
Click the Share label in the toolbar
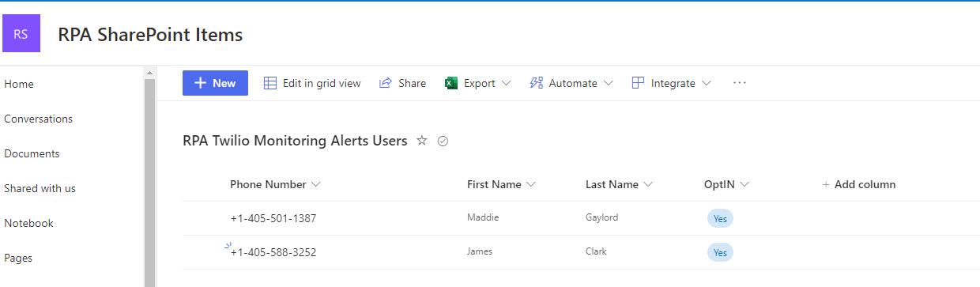point(412,83)
